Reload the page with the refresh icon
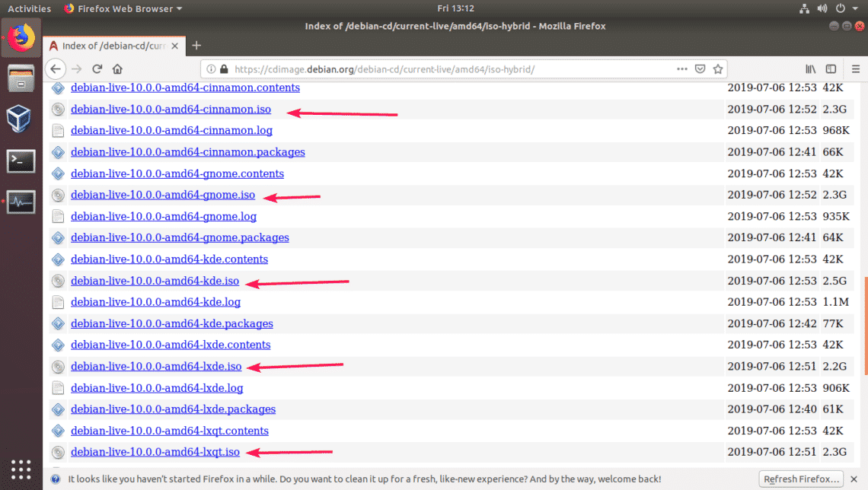 click(x=97, y=68)
